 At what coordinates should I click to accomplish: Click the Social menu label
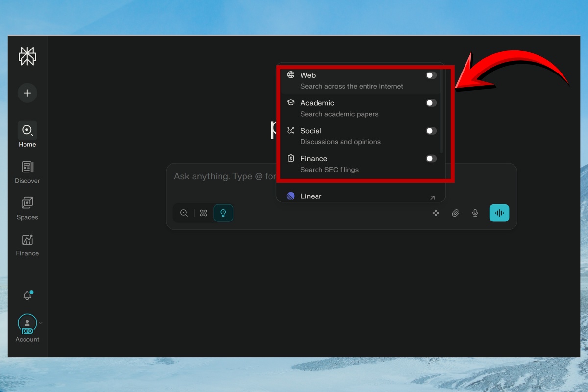[311, 131]
